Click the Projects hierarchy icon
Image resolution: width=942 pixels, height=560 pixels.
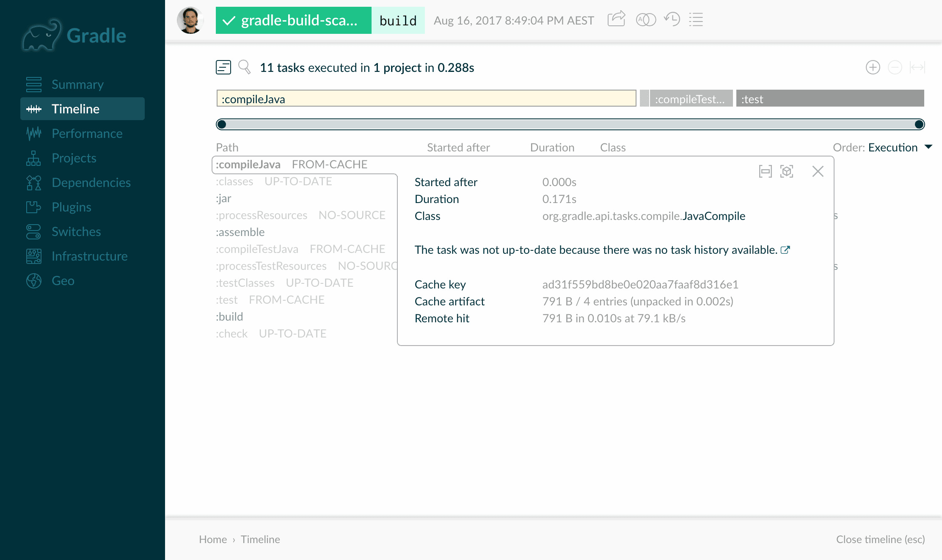34,158
